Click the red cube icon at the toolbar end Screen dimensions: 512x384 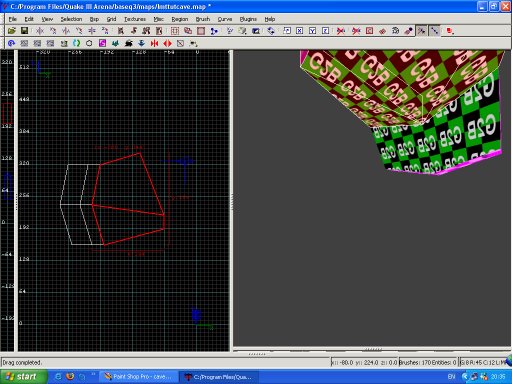point(450,31)
